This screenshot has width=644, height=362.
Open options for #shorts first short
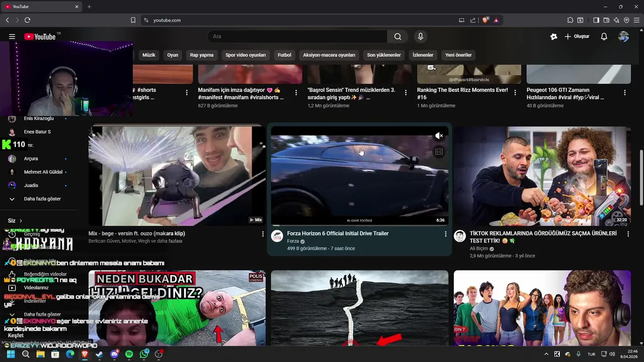[x=187, y=93]
